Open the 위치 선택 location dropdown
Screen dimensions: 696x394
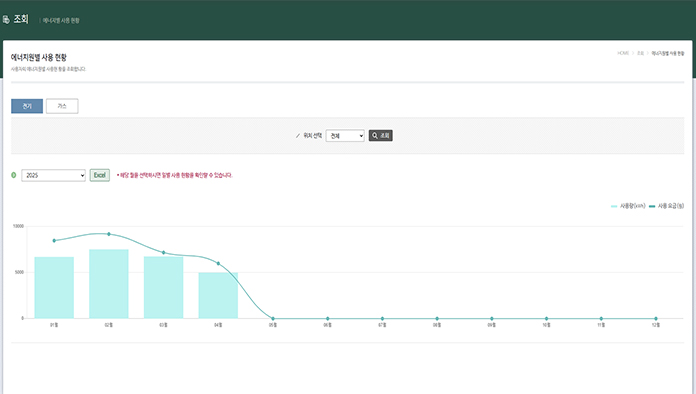tap(345, 136)
